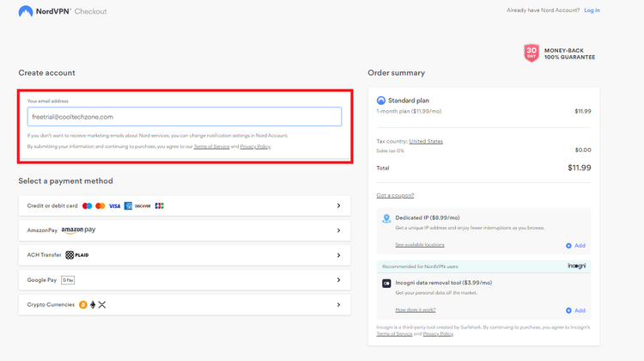Image resolution: width=644 pixels, height=361 pixels.
Task: Click the incogni brand logo
Action: [577, 266]
